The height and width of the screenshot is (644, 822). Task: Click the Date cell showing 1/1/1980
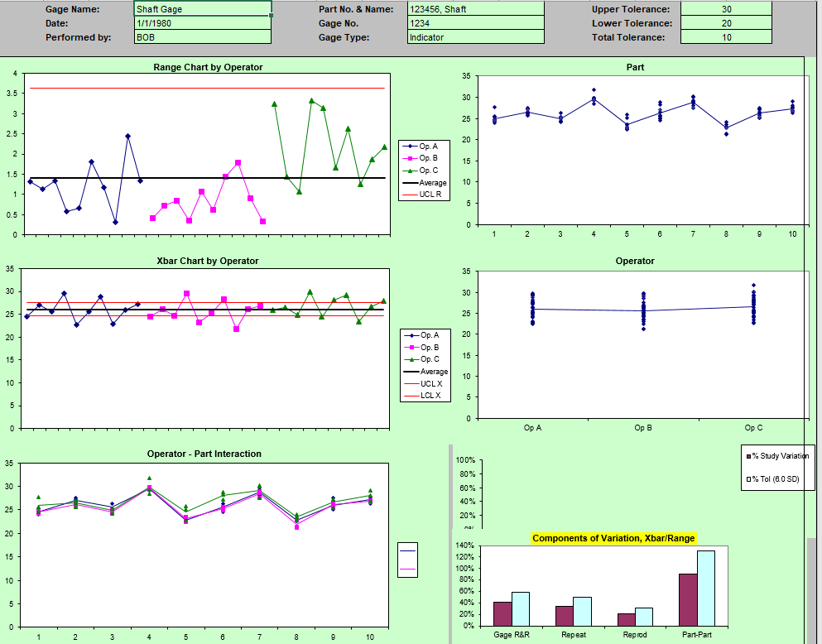[202, 23]
